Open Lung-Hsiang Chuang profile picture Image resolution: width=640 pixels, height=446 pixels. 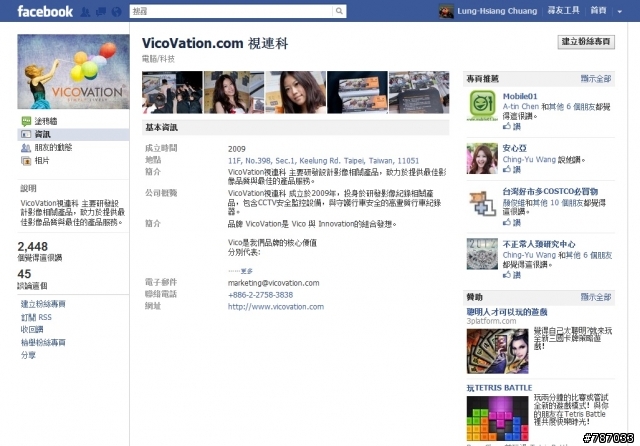[446, 11]
